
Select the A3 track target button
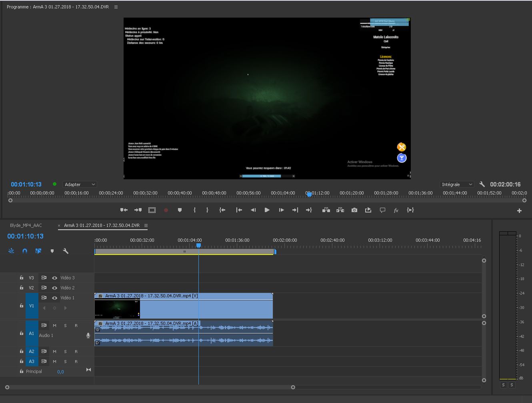(32, 361)
